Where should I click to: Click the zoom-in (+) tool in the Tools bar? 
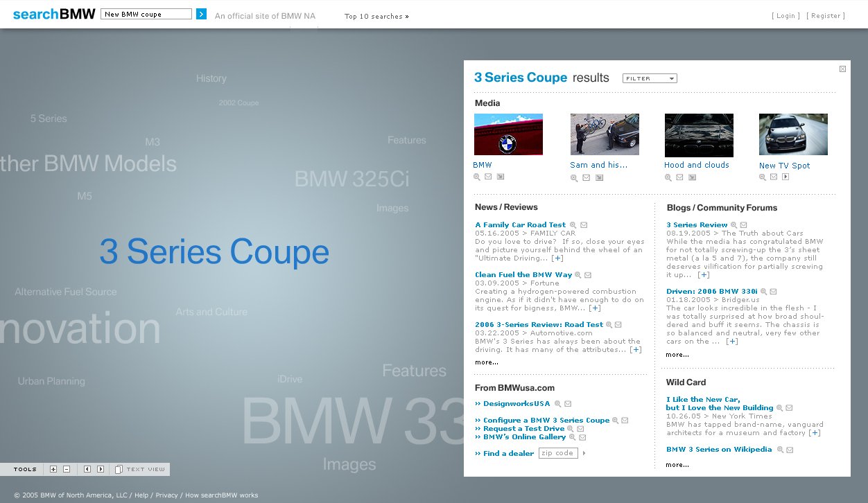click(x=53, y=469)
